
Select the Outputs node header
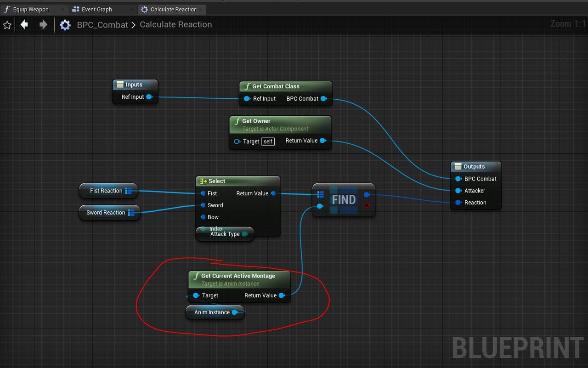pos(475,167)
